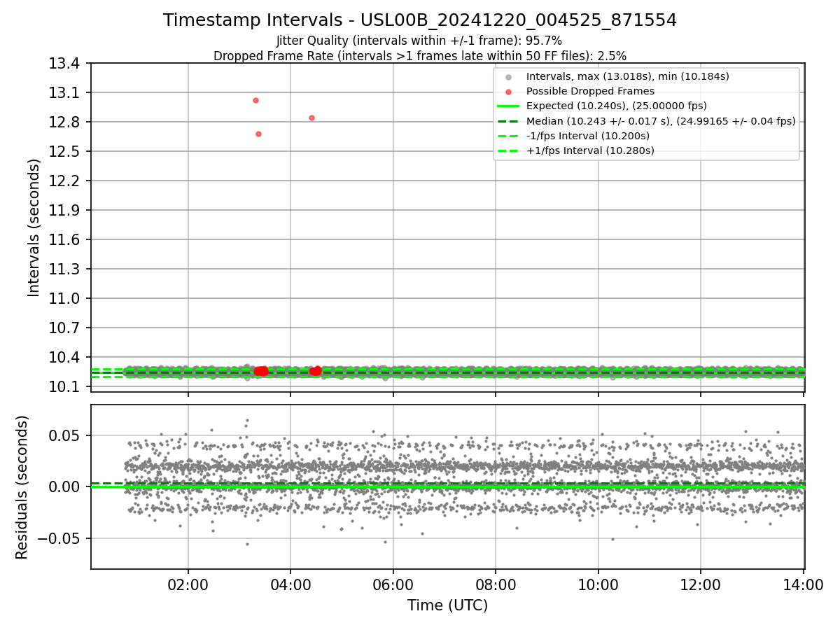Viewport: 840px width, 630px height.
Task: Click the '04:00' x-axis tick label
Action: 290,585
